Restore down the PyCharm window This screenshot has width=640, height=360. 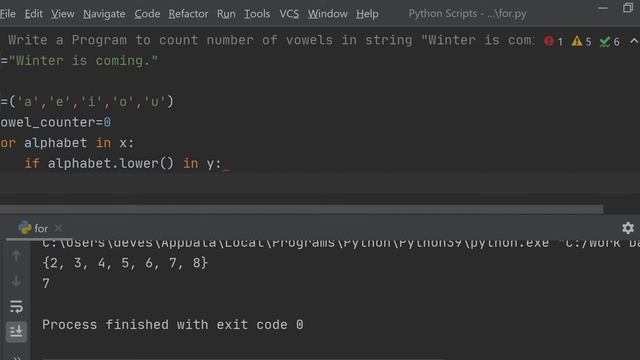pyautogui.click(x=628, y=8)
